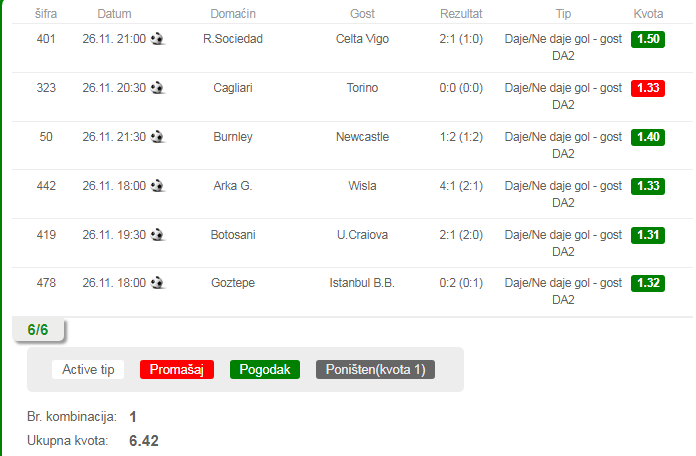The height and width of the screenshot is (456, 696).
Task: Click the Active tip legend label
Action: tap(88, 369)
